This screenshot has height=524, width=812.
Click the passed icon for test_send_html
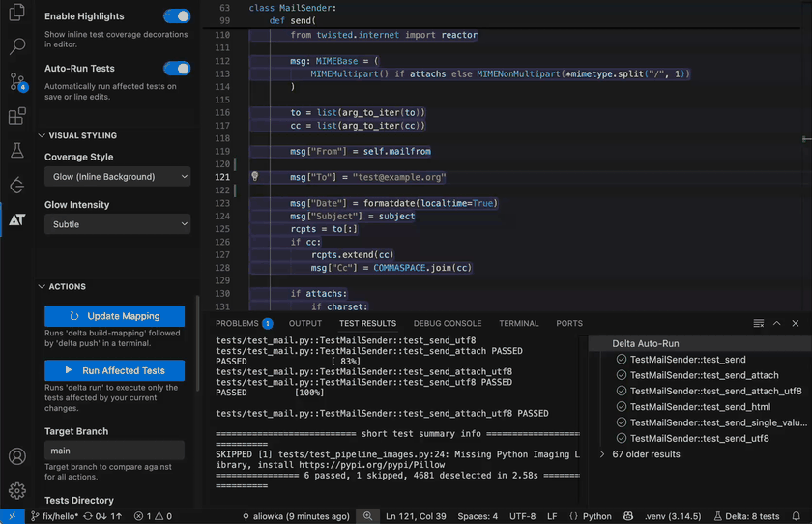click(622, 406)
